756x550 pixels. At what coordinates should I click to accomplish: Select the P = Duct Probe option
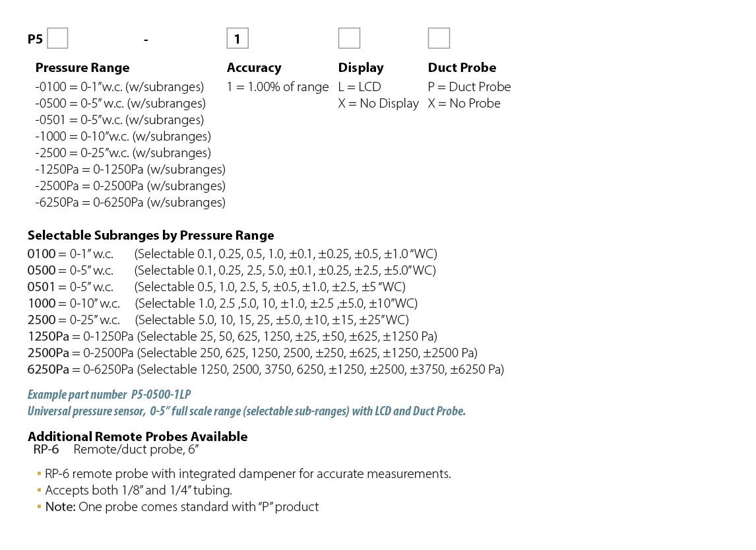click(x=469, y=86)
